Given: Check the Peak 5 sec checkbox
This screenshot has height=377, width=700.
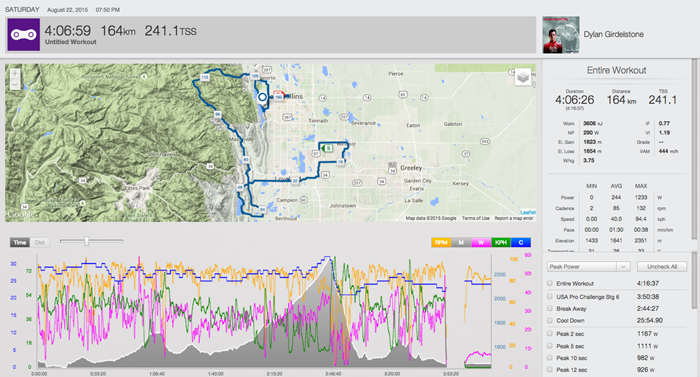Looking at the screenshot, I should [x=550, y=346].
